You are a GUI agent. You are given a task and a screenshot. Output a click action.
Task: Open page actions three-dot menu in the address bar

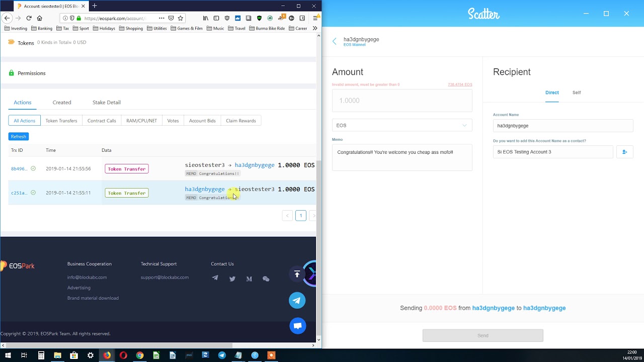click(162, 18)
